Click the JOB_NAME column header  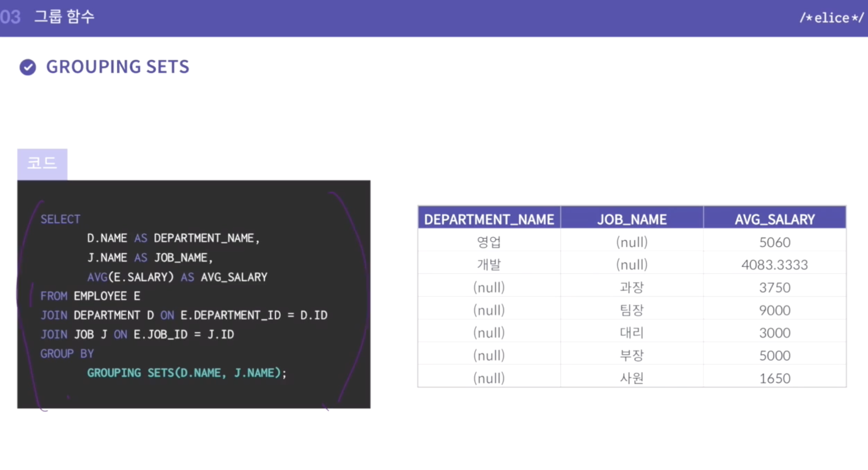(632, 219)
